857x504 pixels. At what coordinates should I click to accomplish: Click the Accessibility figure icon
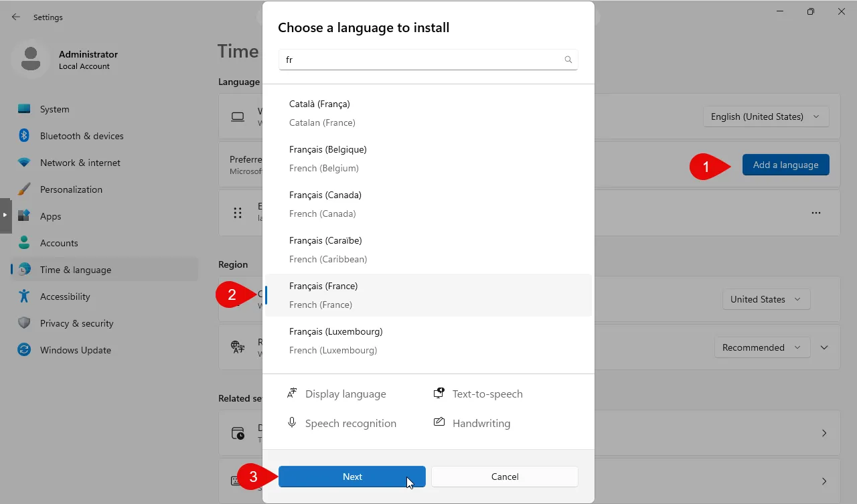coord(24,297)
